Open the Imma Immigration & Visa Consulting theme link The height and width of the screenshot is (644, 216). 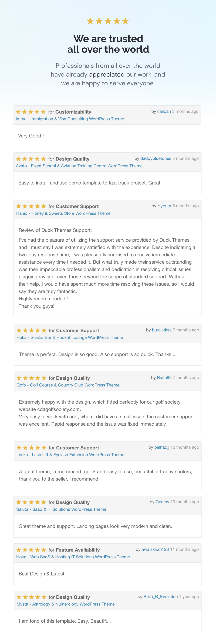70,119
